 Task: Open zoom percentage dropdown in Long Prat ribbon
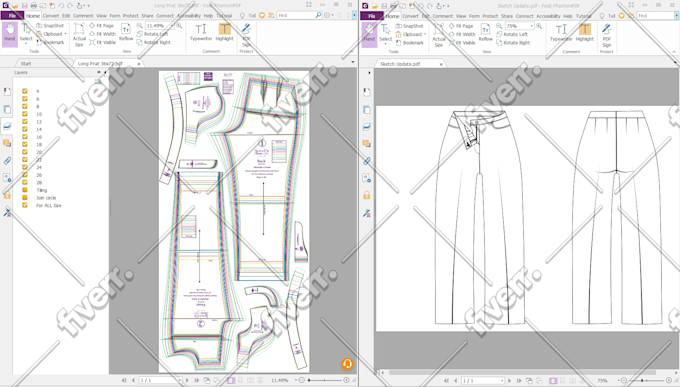[172, 26]
